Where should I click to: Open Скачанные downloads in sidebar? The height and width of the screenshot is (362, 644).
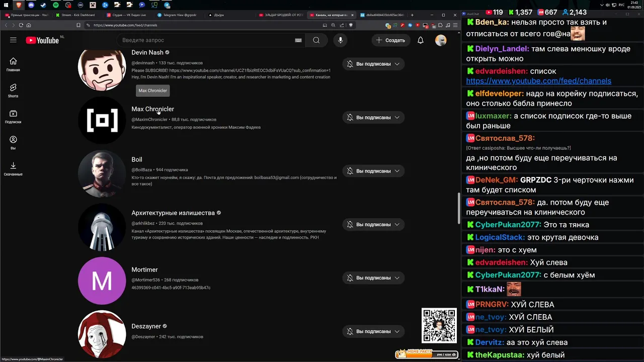click(13, 169)
